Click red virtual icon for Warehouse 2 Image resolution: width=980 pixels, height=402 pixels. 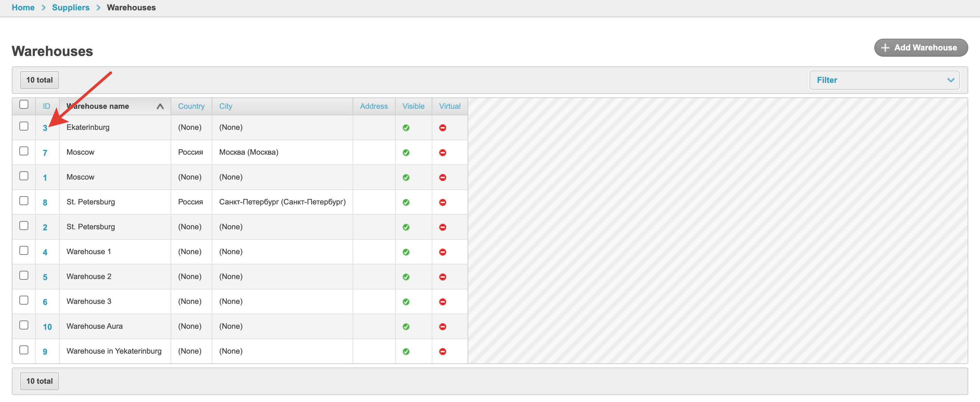tap(442, 277)
